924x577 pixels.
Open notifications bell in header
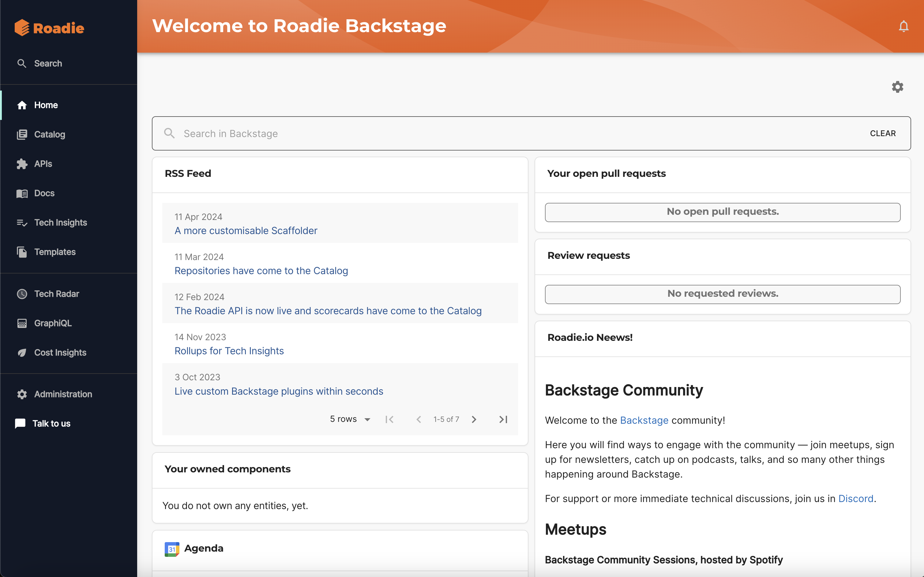click(903, 26)
